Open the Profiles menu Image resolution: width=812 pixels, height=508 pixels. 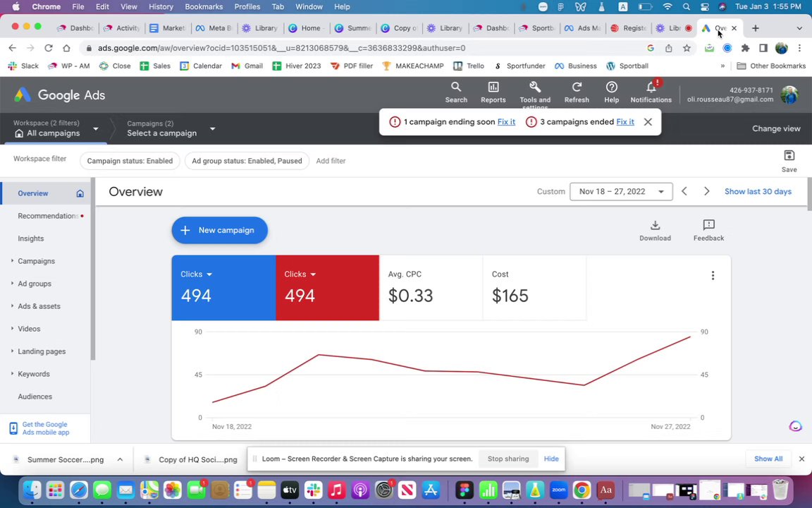(x=247, y=7)
